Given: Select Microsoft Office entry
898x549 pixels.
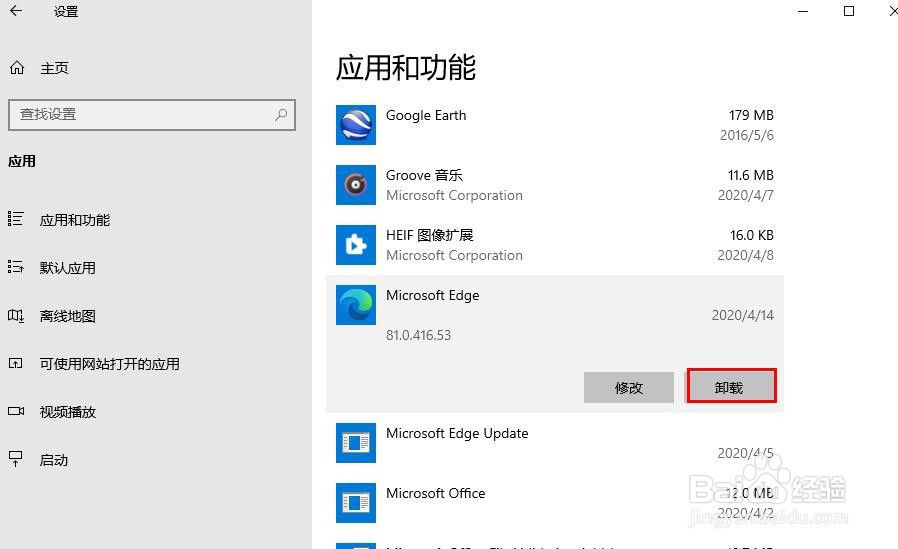Looking at the screenshot, I should coord(436,493).
